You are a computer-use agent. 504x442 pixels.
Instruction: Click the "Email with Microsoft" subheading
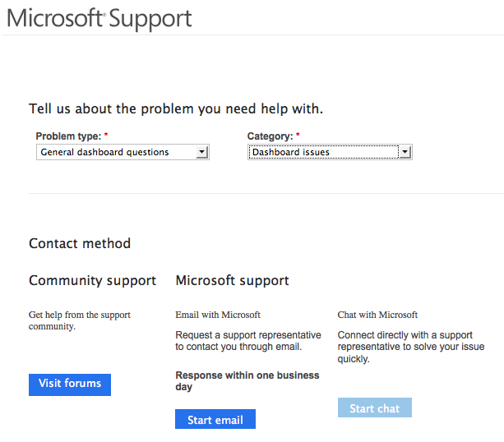pyautogui.click(x=218, y=315)
